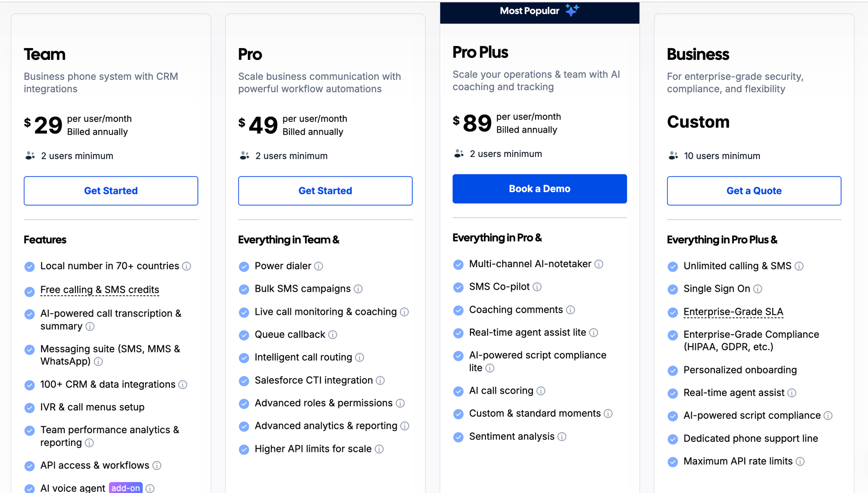Click info icon next to AI call scoring
868x493 pixels.
pyautogui.click(x=541, y=391)
